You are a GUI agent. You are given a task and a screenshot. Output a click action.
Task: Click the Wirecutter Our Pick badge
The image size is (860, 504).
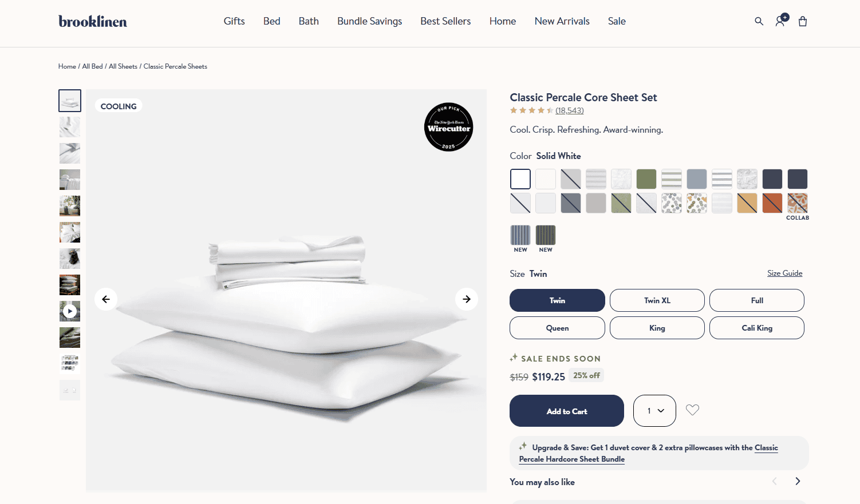click(449, 127)
